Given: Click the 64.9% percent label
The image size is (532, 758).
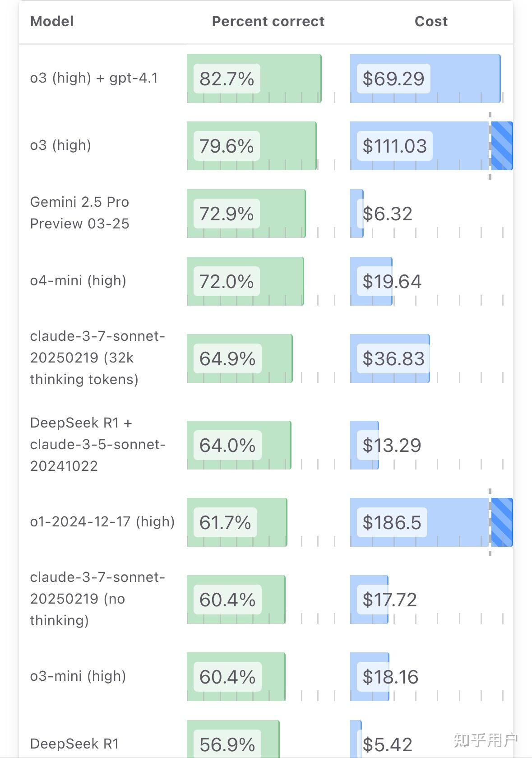Looking at the screenshot, I should pos(227,358).
